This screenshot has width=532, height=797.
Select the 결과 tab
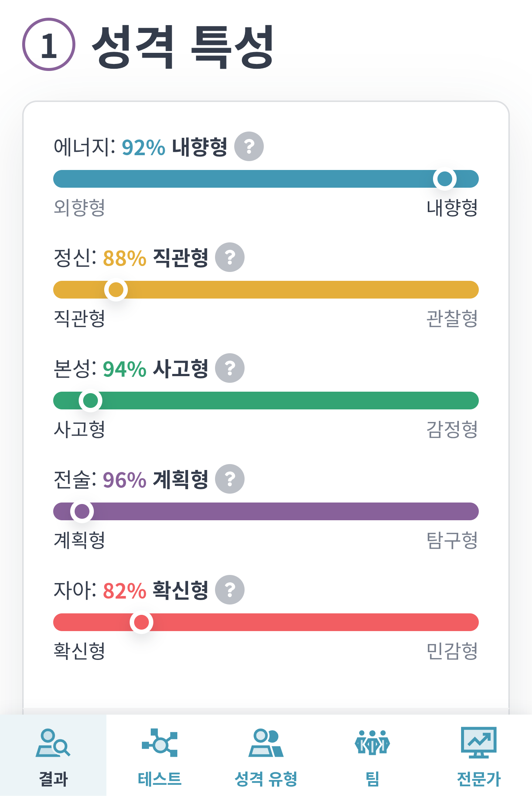(53, 755)
